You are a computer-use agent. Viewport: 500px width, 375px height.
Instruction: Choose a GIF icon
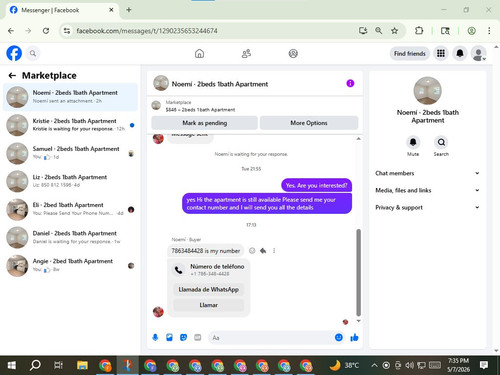198,338
